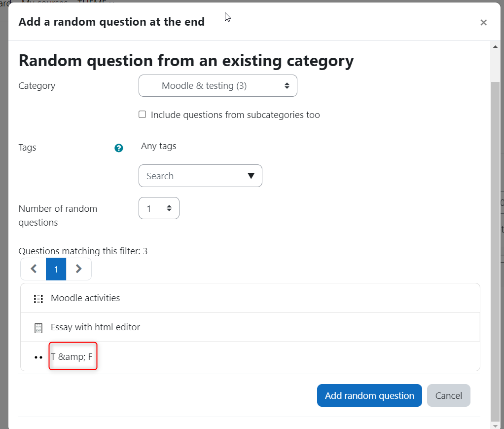Select the Moodle activities question row
The width and height of the screenshot is (504, 429).
(250, 298)
